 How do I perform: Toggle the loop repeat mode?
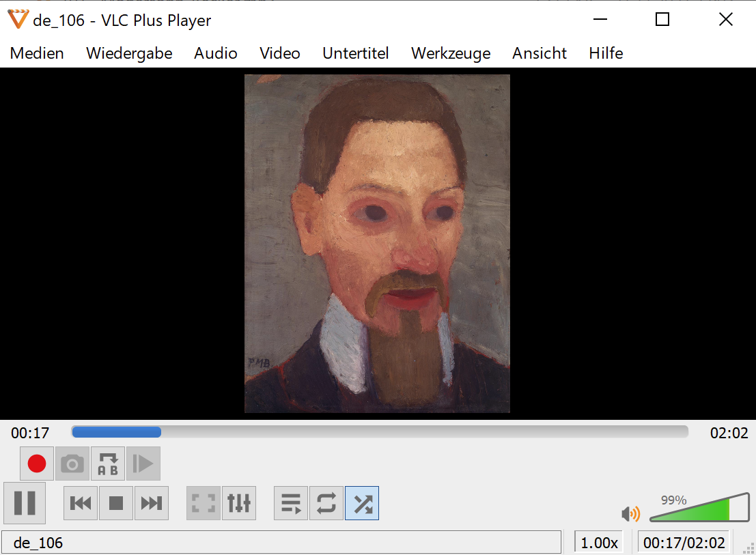coord(326,504)
